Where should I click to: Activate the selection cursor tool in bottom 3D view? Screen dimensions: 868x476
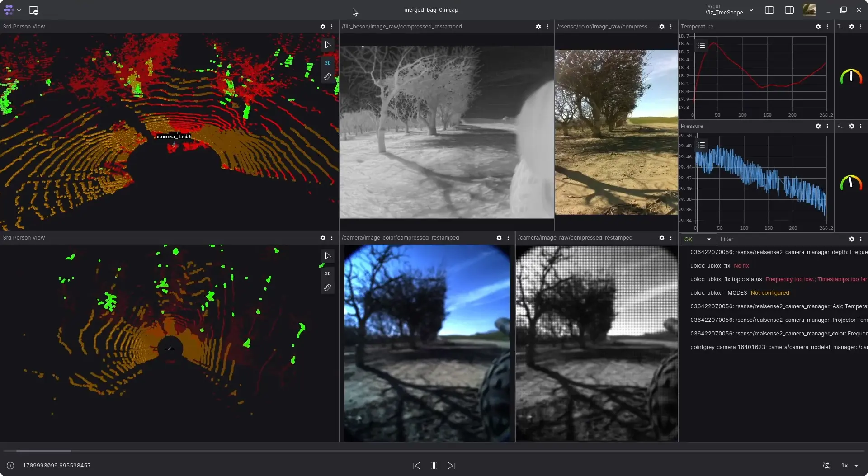[328, 255]
